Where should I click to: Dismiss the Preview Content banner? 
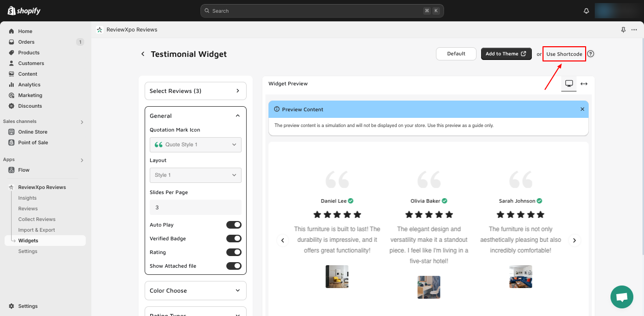(582, 109)
